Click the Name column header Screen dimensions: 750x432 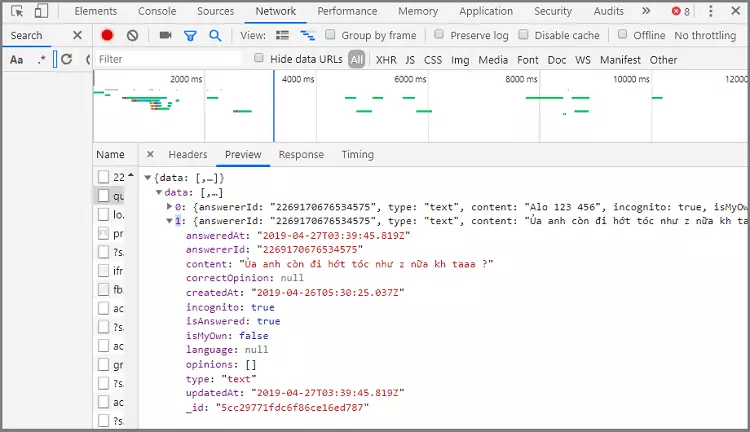point(110,155)
